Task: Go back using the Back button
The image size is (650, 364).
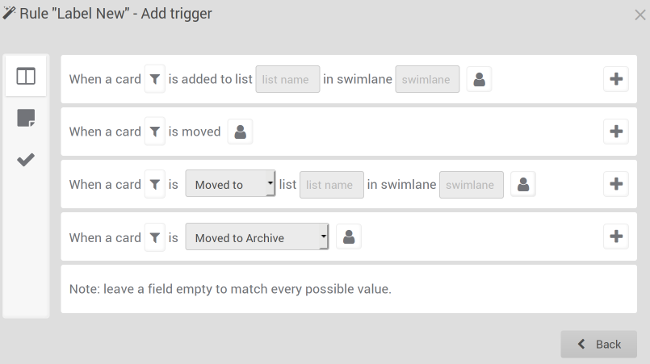Action: (599, 344)
